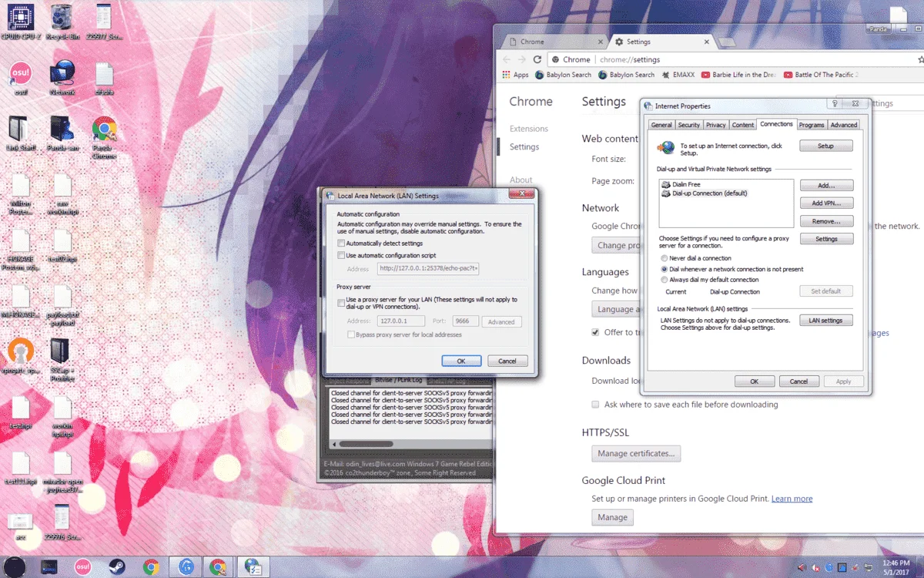Open Apps shortcut in bookmarks bar

515,75
